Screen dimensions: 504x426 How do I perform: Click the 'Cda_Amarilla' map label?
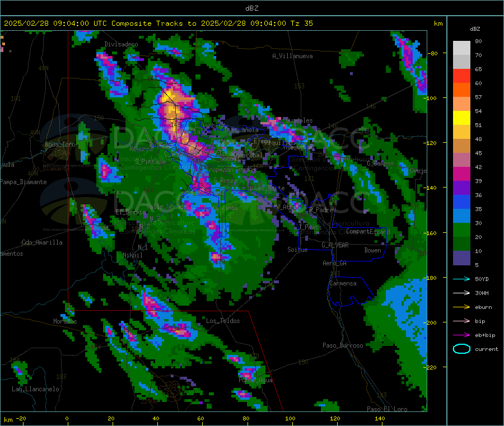tap(42, 242)
